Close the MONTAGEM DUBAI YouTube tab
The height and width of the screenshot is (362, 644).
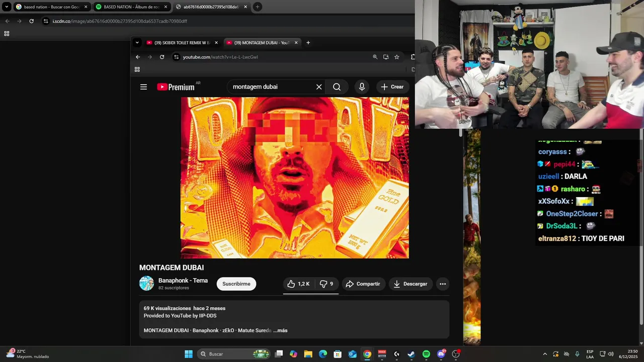coord(296,43)
